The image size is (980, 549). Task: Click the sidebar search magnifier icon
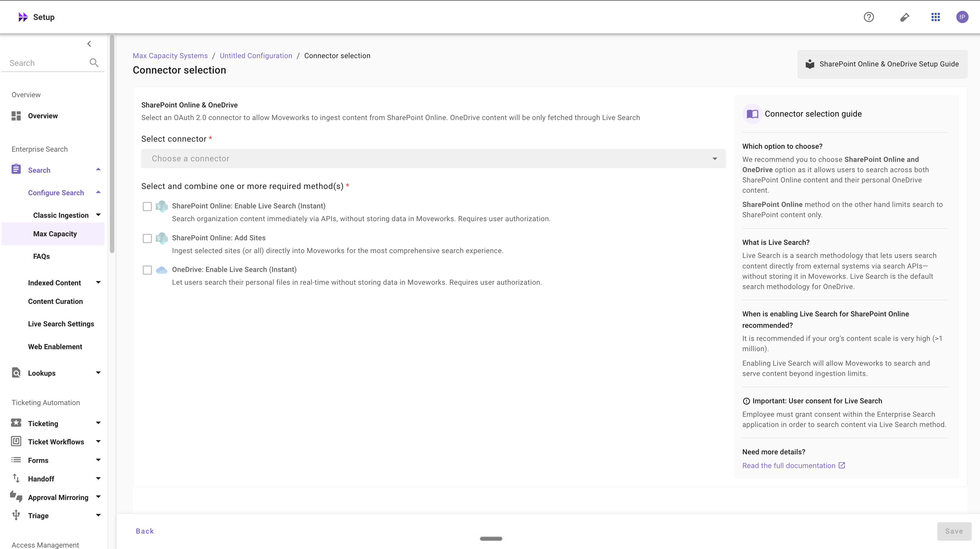coord(94,63)
